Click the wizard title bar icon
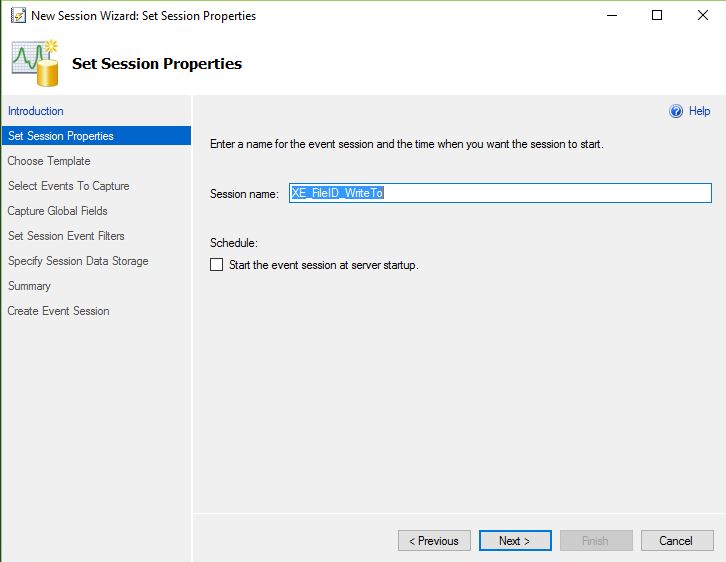Image resolution: width=726 pixels, height=562 pixels. point(16,16)
